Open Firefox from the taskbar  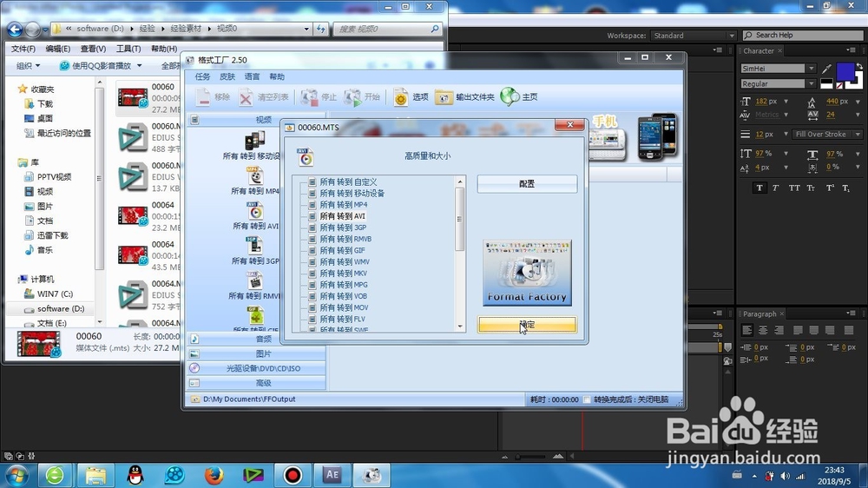tap(214, 475)
